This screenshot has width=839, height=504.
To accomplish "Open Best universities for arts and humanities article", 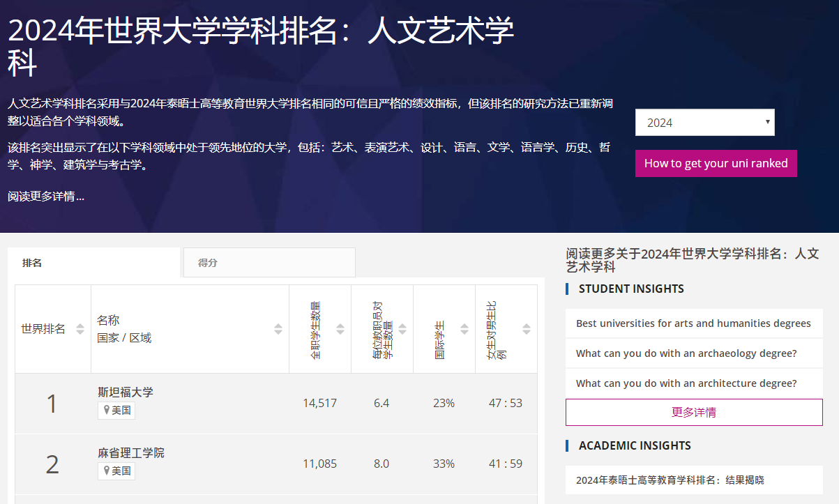I will 693,323.
